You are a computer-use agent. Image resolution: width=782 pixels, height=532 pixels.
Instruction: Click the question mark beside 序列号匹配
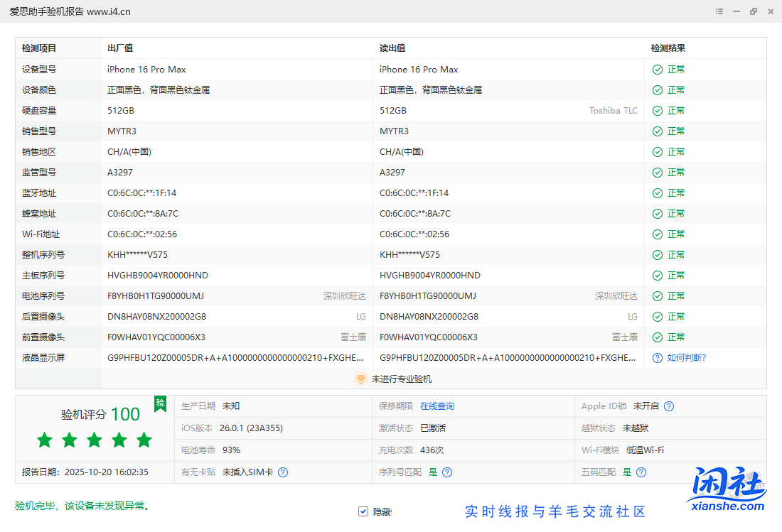click(x=446, y=472)
